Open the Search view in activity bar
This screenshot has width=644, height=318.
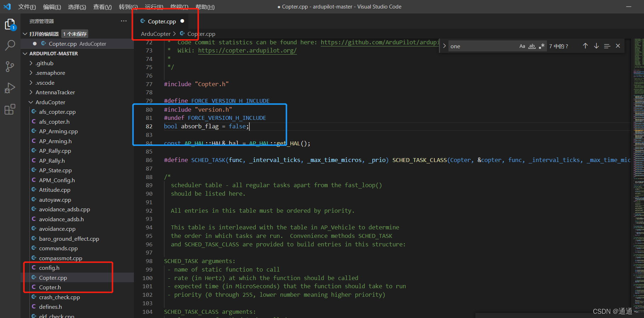pyautogui.click(x=10, y=45)
